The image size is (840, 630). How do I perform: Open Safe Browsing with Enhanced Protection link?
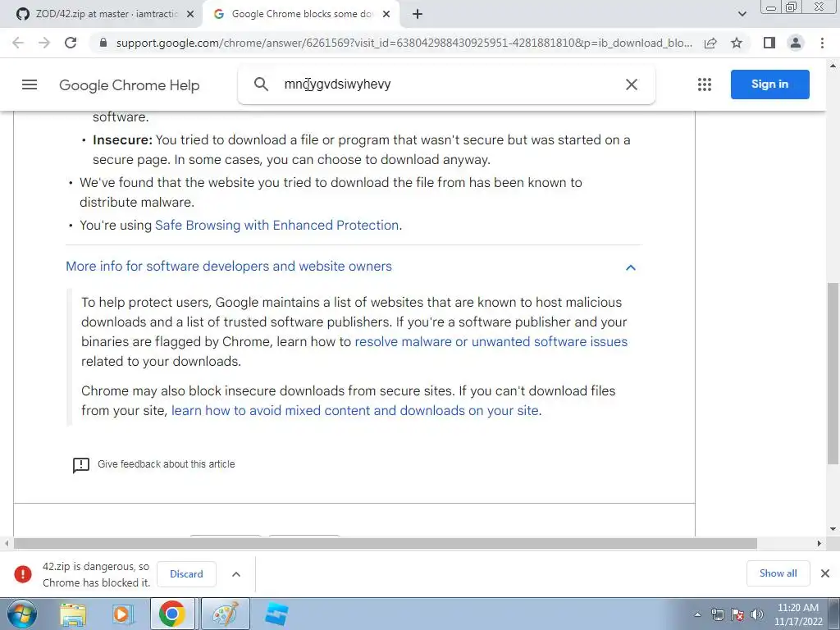coord(276,225)
